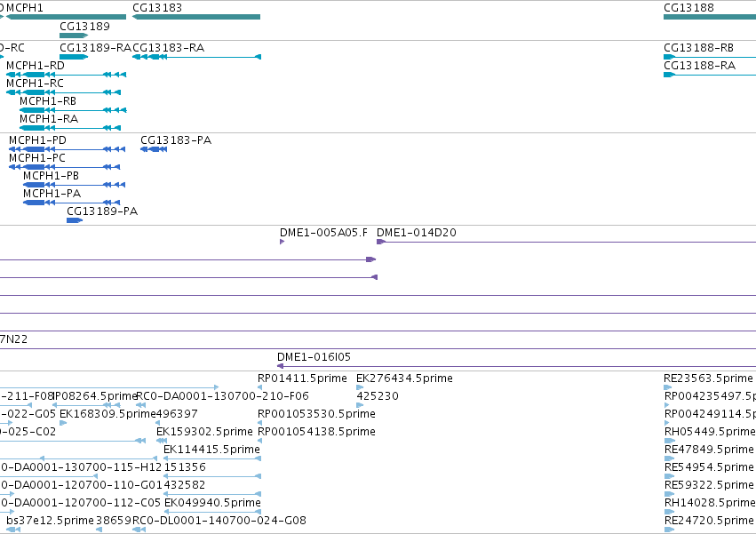The image size is (756, 534).
Task: Select the RH14028.5prime EST label
Action: [710, 503]
